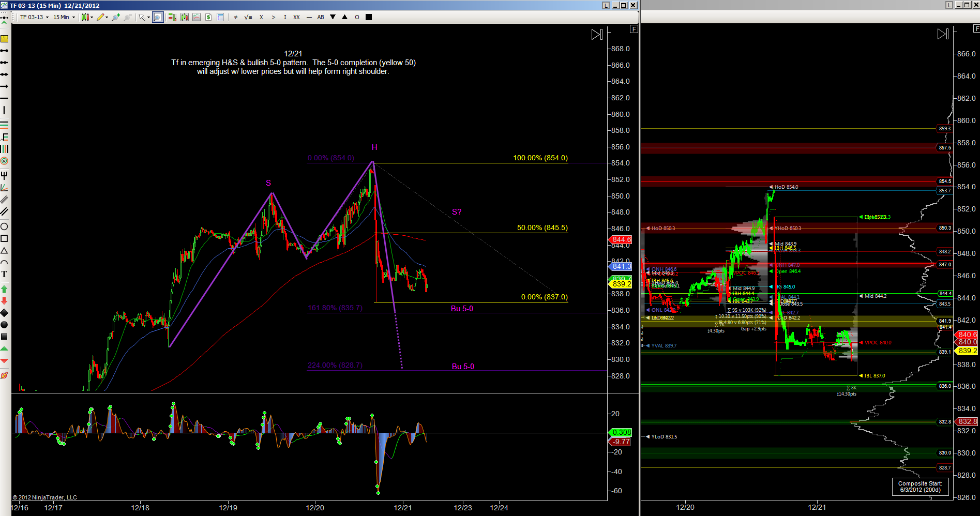The image size is (980, 516).
Task: Pick the Fibonacci circle tool
Action: (x=4, y=161)
